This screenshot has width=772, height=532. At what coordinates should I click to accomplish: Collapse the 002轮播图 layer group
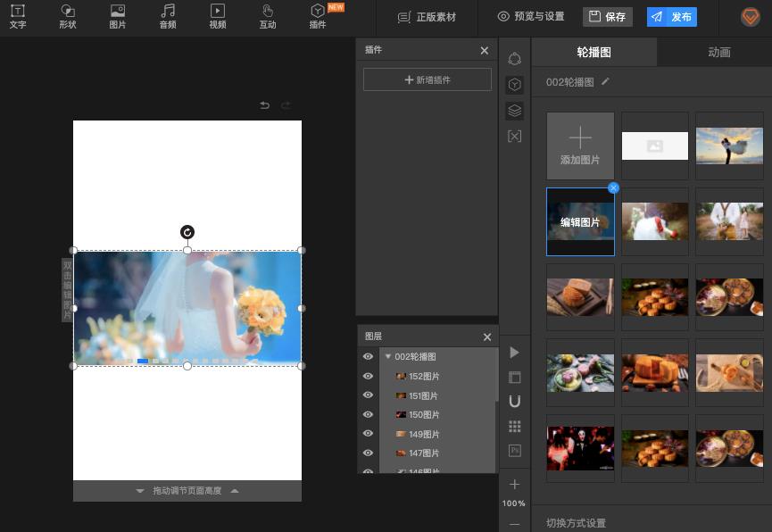pyautogui.click(x=388, y=356)
